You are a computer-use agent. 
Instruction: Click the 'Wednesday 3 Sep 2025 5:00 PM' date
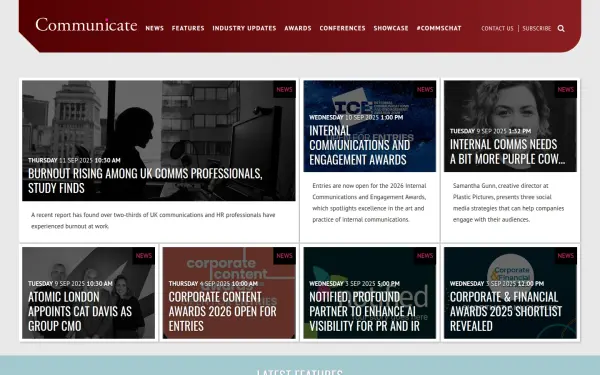pyautogui.click(x=354, y=284)
